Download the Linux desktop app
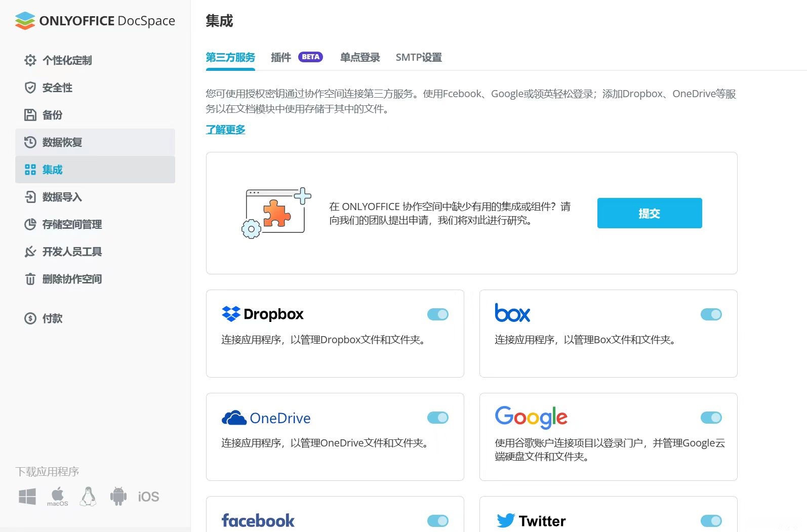The width and height of the screenshot is (807, 532). click(x=88, y=497)
